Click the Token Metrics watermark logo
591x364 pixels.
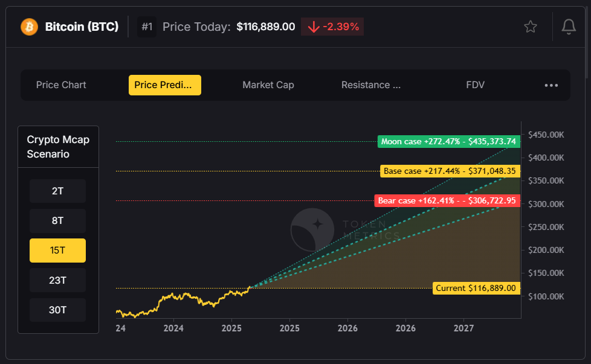click(x=314, y=228)
